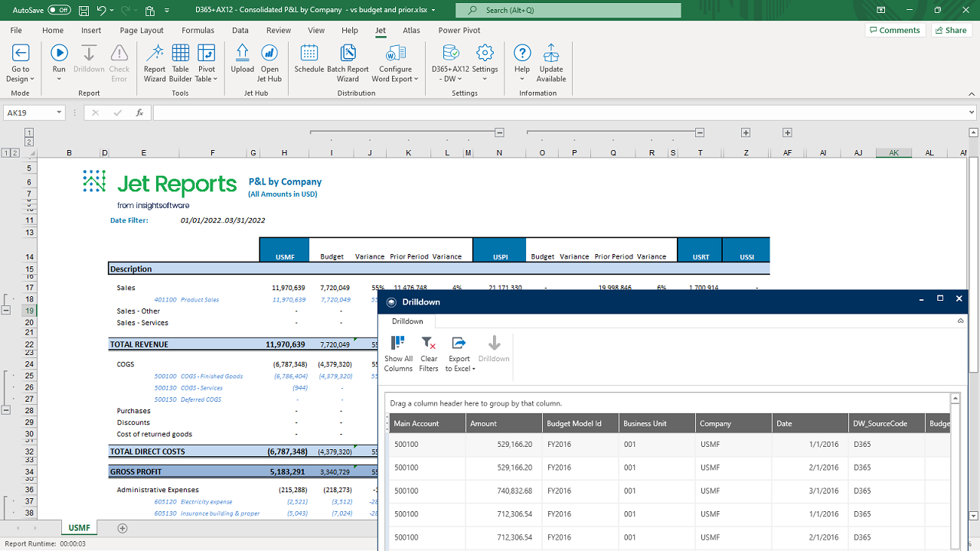Open Jet Hub
Viewport: 980px width, 551px height.
[x=269, y=64]
